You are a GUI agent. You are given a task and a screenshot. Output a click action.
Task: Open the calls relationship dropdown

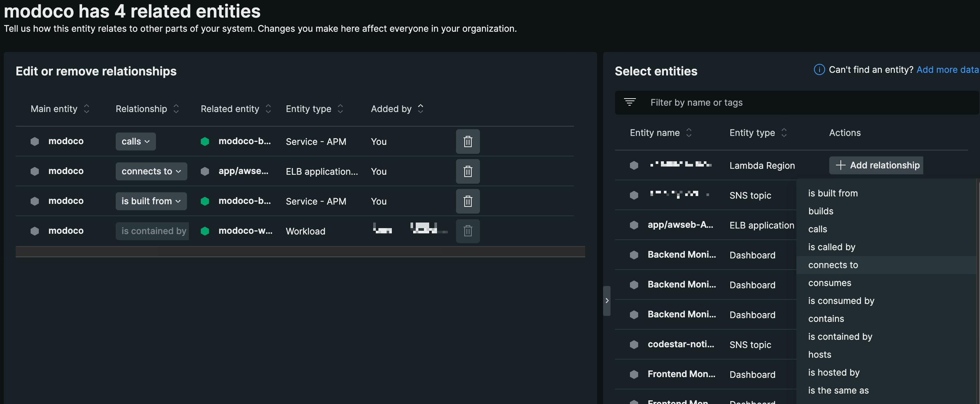pyautogui.click(x=135, y=142)
